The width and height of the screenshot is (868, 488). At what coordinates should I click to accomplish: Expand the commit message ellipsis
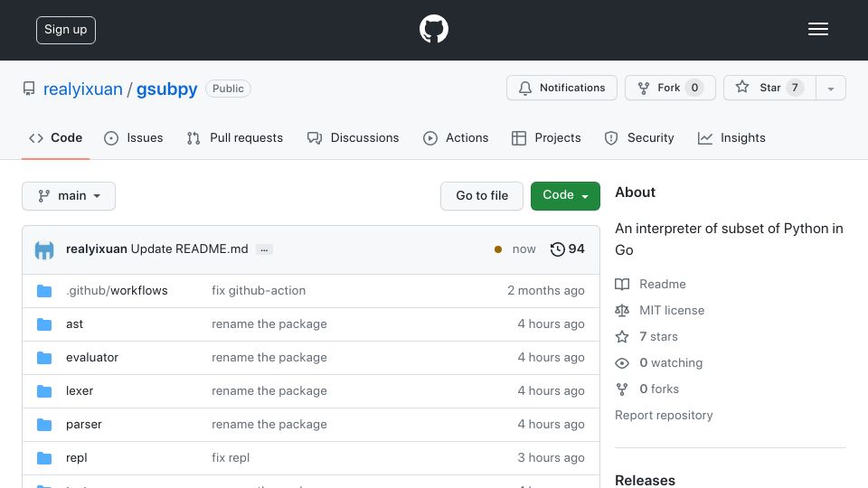coord(264,249)
